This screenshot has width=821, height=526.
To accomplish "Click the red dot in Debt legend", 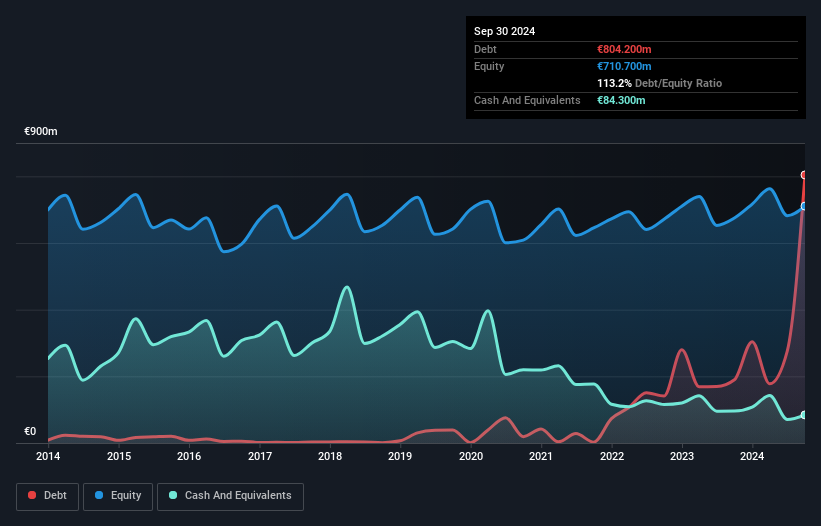I will [x=32, y=495].
